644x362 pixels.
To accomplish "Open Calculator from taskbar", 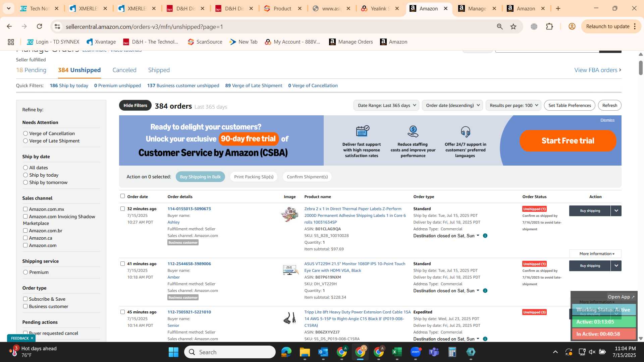I will [x=452, y=352].
